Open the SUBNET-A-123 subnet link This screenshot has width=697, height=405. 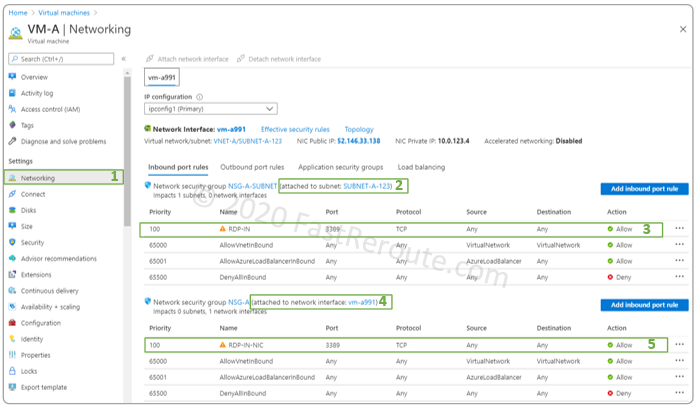[x=367, y=186]
